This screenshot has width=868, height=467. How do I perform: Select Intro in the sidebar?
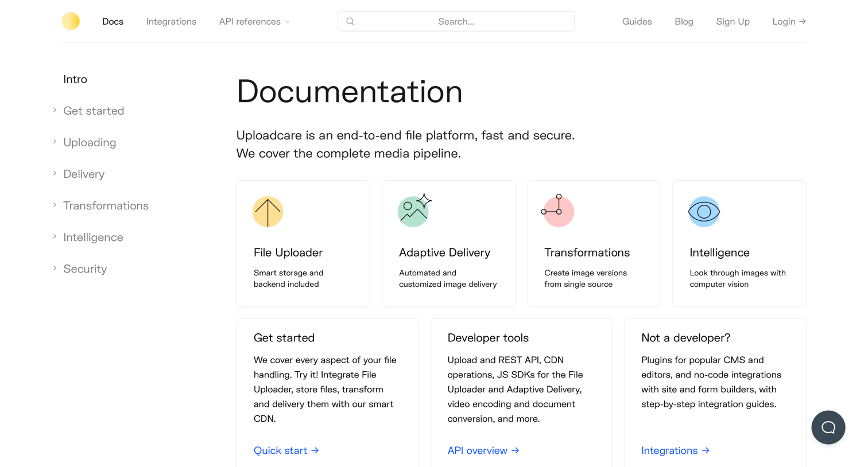(75, 79)
